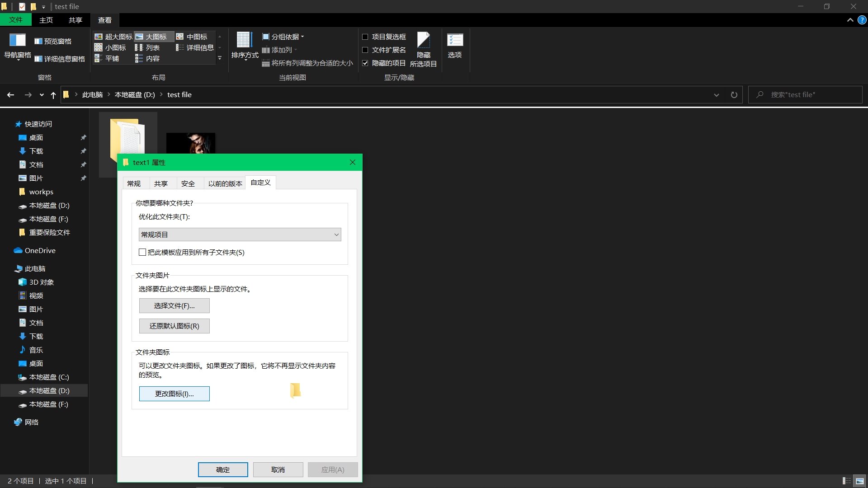This screenshot has height=488, width=868.
Task: Enable item check boxes option
Action: coord(365,37)
